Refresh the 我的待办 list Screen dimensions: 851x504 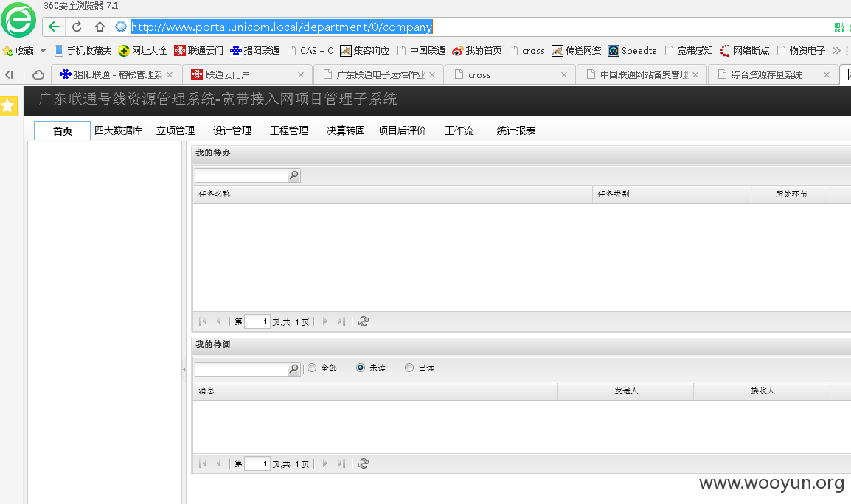tap(363, 321)
